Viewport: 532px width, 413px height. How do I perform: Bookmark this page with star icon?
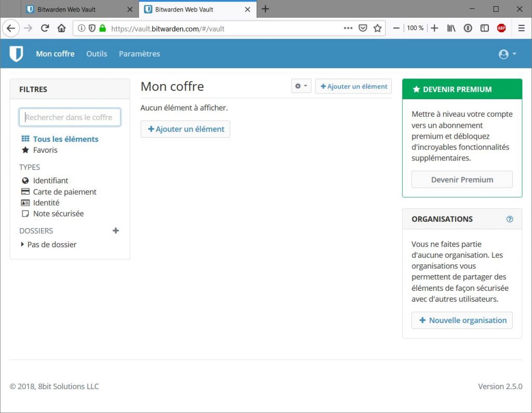(x=378, y=28)
